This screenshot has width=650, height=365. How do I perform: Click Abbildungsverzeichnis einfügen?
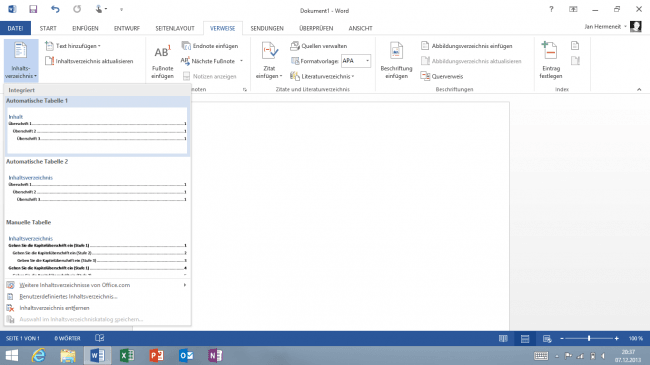coord(466,46)
